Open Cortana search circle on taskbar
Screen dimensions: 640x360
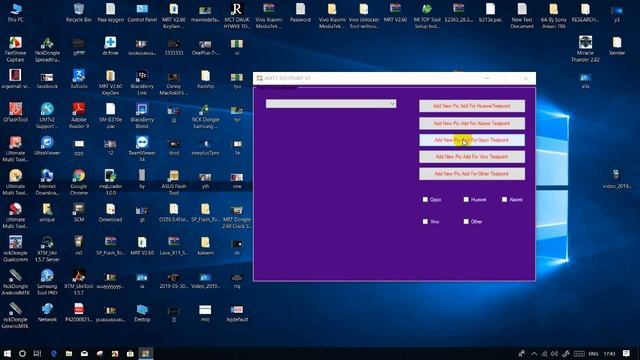[x=22, y=353]
